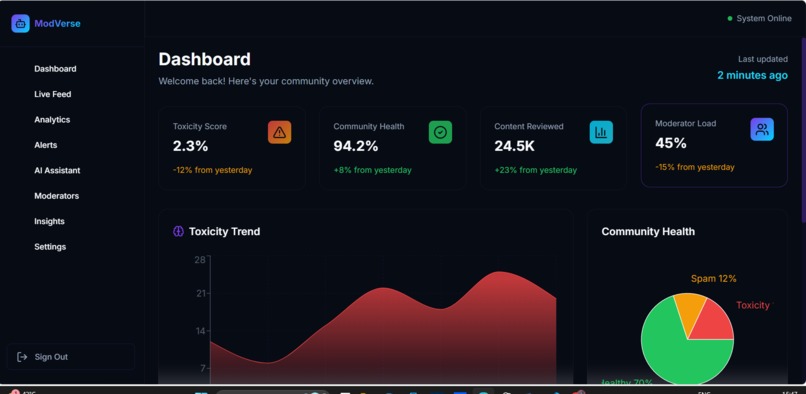Open the Live Feed page
This screenshot has height=394, width=806.
tap(52, 94)
